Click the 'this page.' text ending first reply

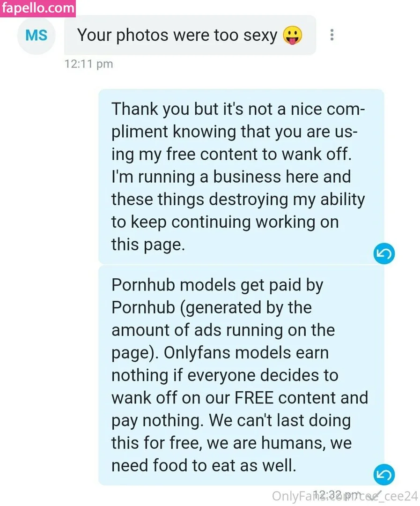[148, 244]
